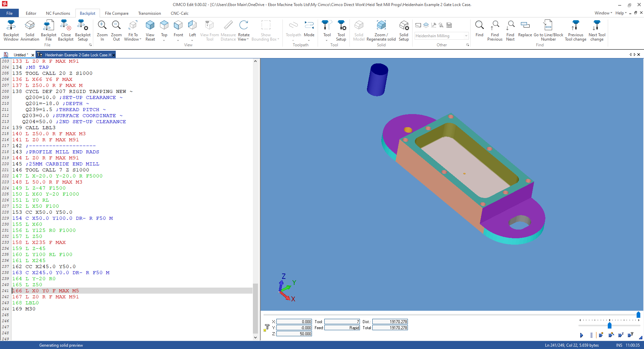
Task: Open the Replace tool
Action: (x=525, y=29)
